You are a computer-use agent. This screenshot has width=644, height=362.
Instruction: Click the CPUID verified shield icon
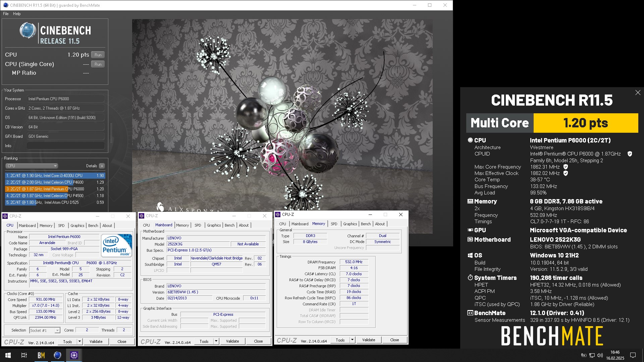[630, 154]
